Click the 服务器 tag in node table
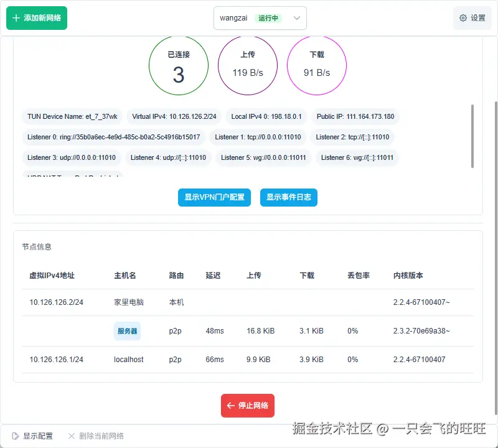The image size is (498, 448). [x=127, y=331]
